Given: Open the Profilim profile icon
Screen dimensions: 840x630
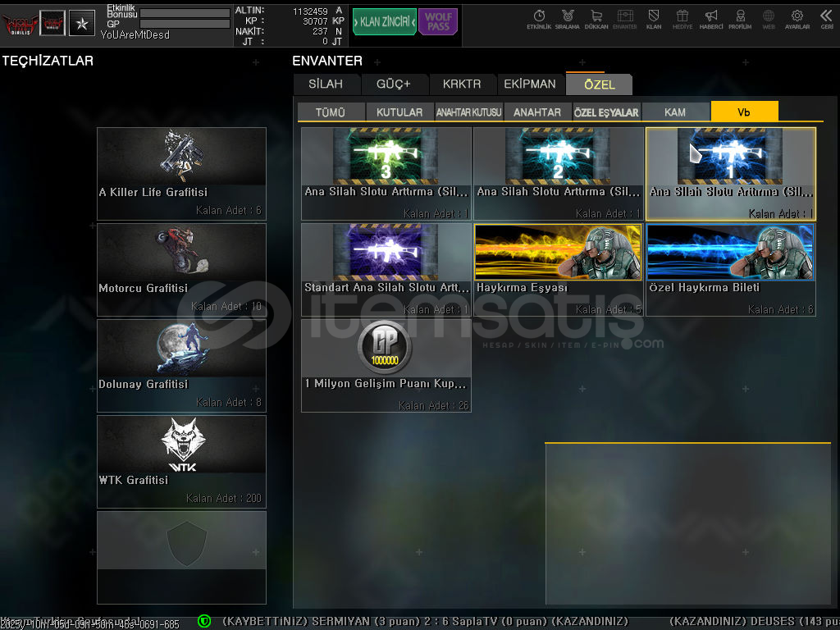Looking at the screenshot, I should point(740,19).
